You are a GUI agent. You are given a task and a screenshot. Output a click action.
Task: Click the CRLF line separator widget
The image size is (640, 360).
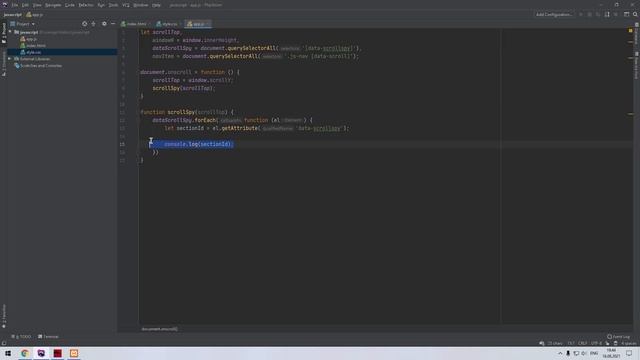(582, 343)
